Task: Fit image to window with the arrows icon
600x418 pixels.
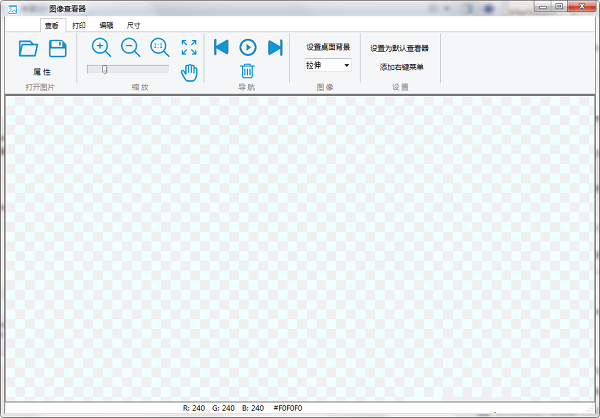Action: click(189, 47)
